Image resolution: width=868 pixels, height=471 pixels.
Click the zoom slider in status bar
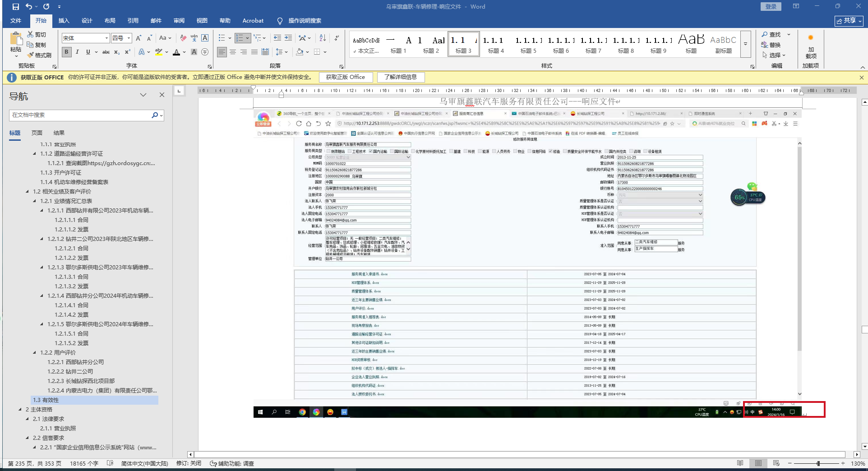[818, 463]
